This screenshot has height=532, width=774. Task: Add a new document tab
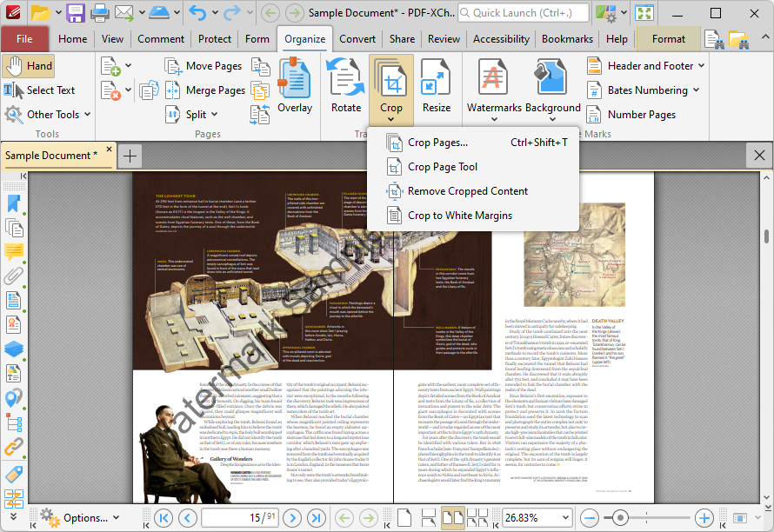[x=130, y=156]
